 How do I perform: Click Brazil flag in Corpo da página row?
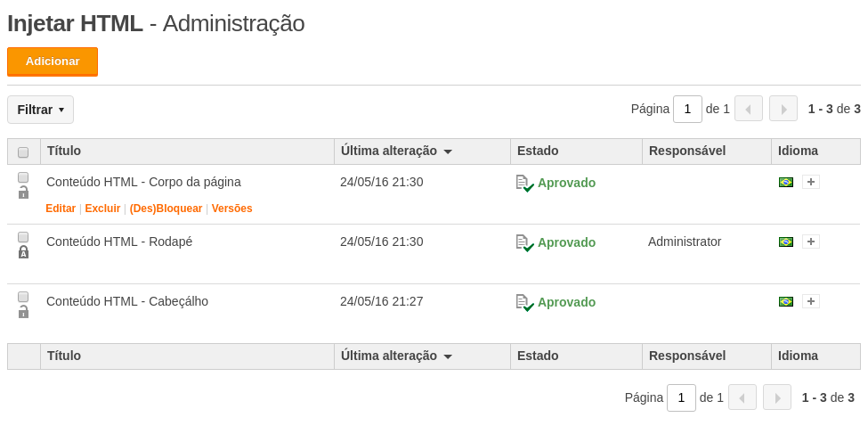pyautogui.click(x=785, y=183)
